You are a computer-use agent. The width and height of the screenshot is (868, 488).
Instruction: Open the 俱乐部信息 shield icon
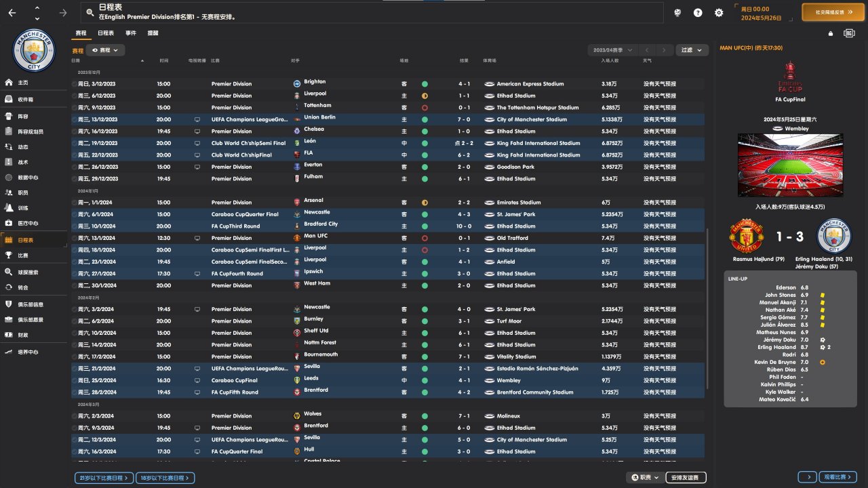[x=9, y=304]
